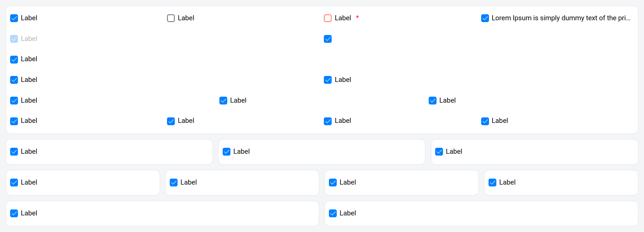Uncheck rightmost checkbox in the panel's three-column row

pos(432,101)
